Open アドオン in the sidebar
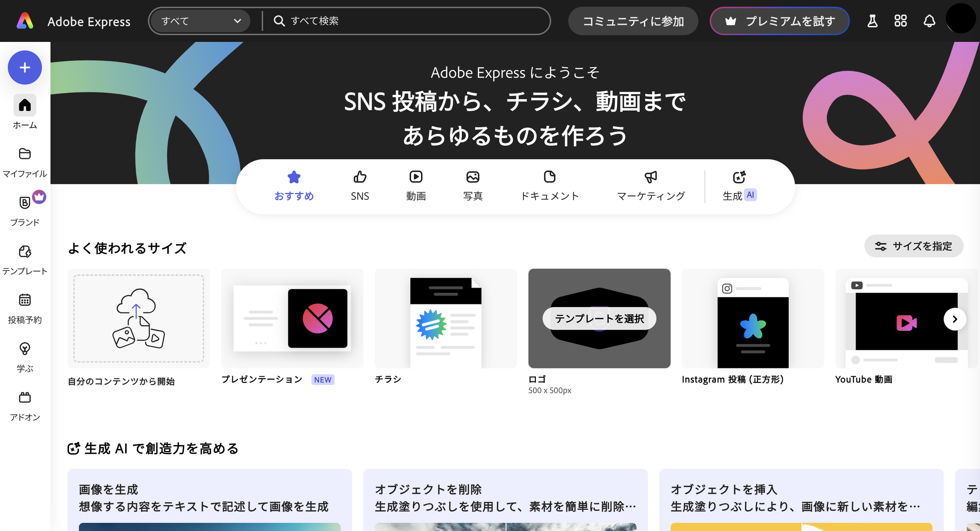980x531 pixels. 25,406
